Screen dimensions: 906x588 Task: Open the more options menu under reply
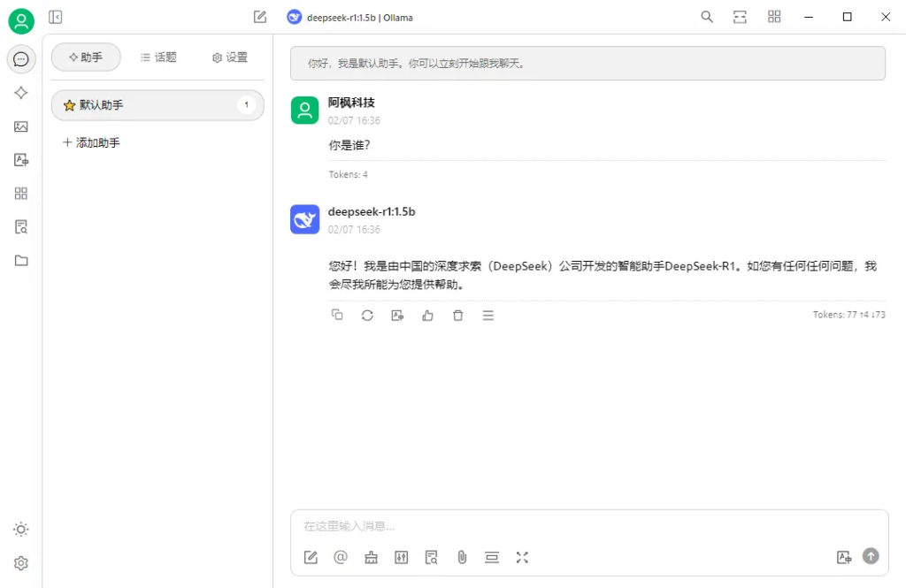(488, 315)
